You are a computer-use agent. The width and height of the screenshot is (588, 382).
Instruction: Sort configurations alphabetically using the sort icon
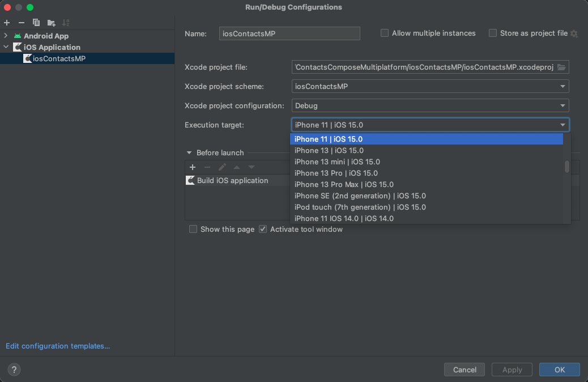(x=65, y=23)
